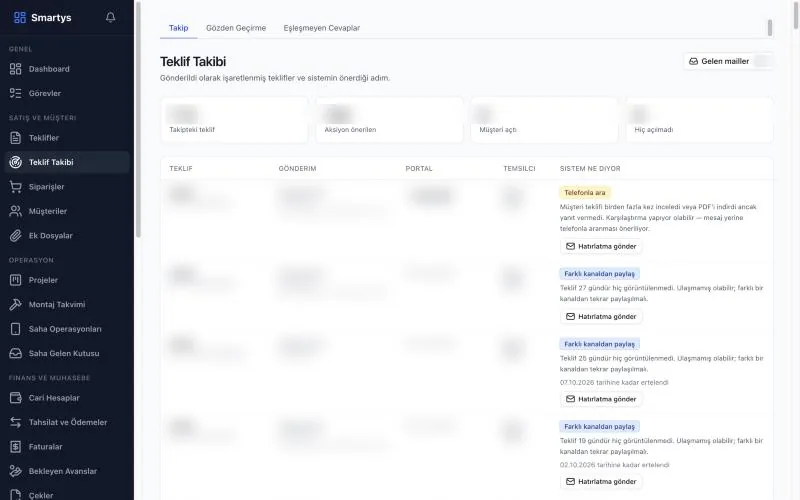
Task: Click the SİSTEM NE DİYOR column header
Action: pyautogui.click(x=590, y=168)
